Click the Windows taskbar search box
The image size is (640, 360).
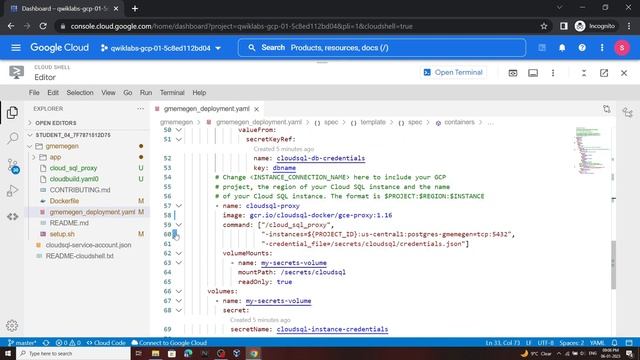pyautogui.click(x=73, y=353)
